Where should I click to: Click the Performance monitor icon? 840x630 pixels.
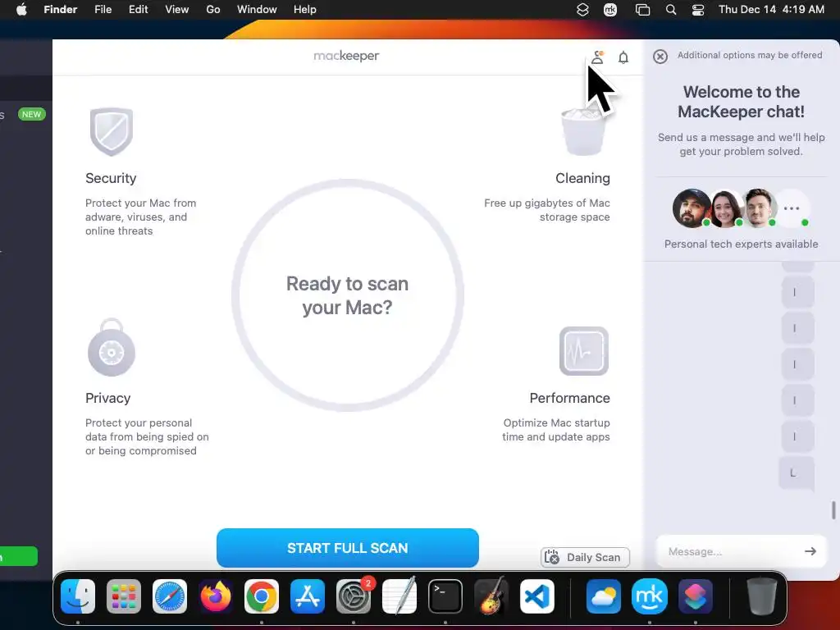(x=584, y=351)
